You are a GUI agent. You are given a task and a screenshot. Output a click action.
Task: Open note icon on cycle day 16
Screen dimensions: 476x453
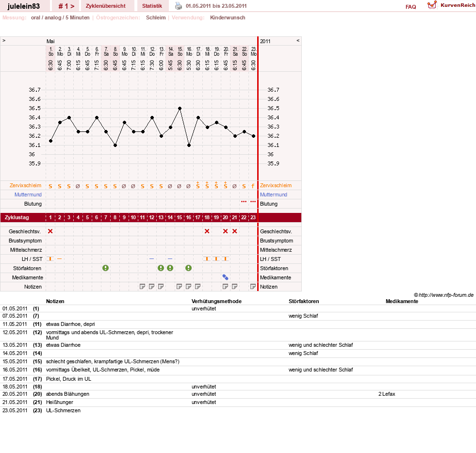(x=189, y=287)
